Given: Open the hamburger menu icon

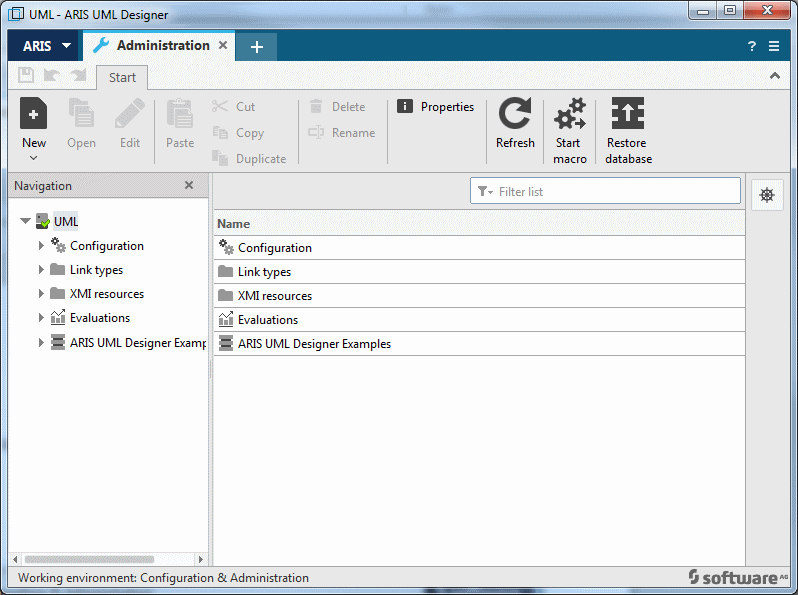Looking at the screenshot, I should 774,46.
